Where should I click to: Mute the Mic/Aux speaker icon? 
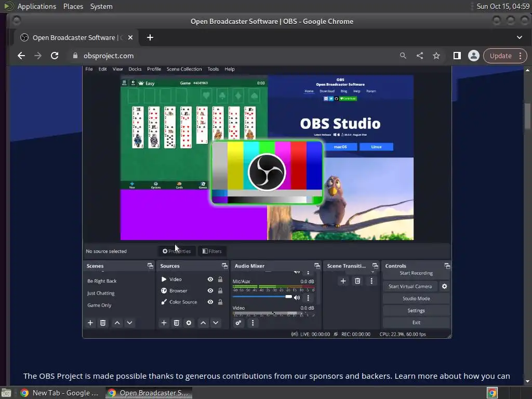[297, 298]
